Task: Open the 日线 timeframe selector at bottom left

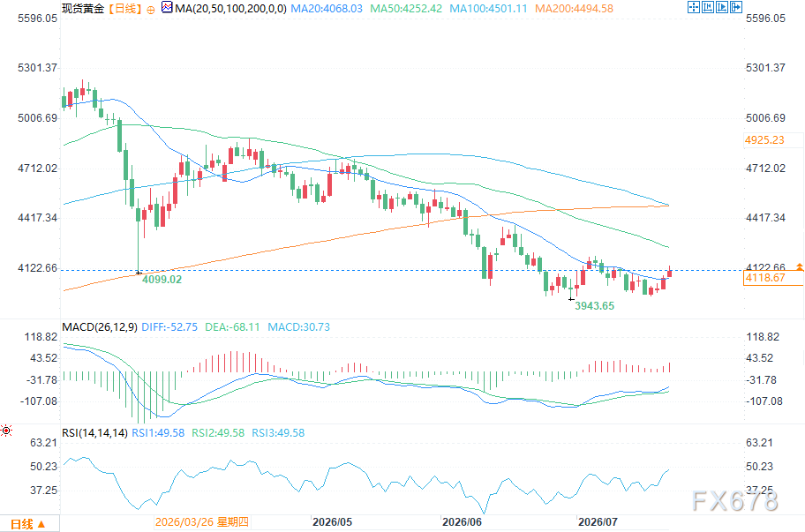Action: pyautogui.click(x=29, y=524)
